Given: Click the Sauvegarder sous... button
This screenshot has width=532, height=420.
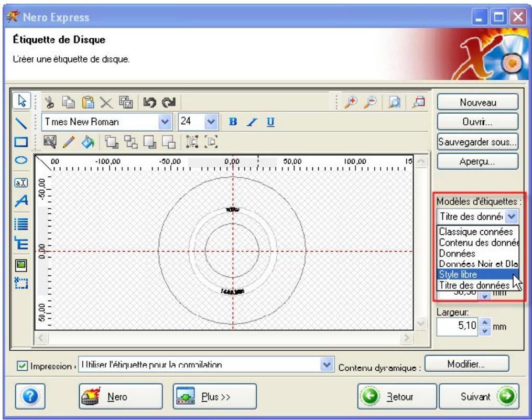Looking at the screenshot, I should 477,142.
